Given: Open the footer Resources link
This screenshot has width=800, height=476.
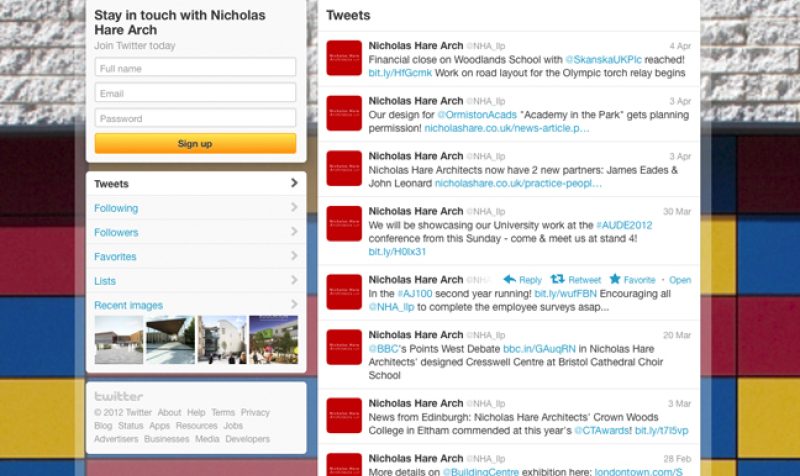Looking at the screenshot, I should point(196,425).
